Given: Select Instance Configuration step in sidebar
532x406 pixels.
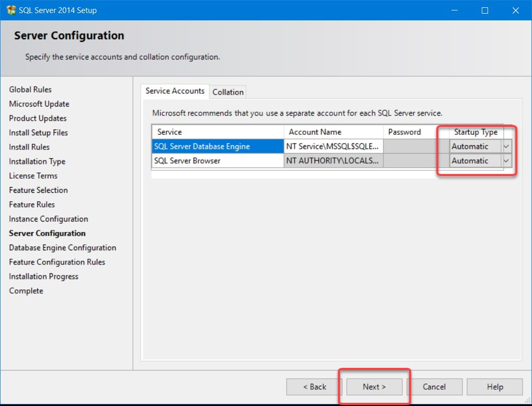Looking at the screenshot, I should (49, 219).
